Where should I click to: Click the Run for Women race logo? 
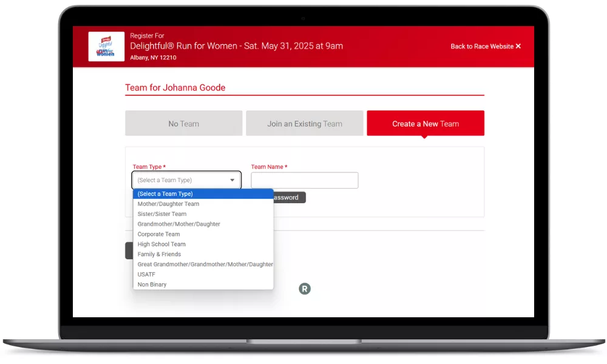click(x=106, y=47)
